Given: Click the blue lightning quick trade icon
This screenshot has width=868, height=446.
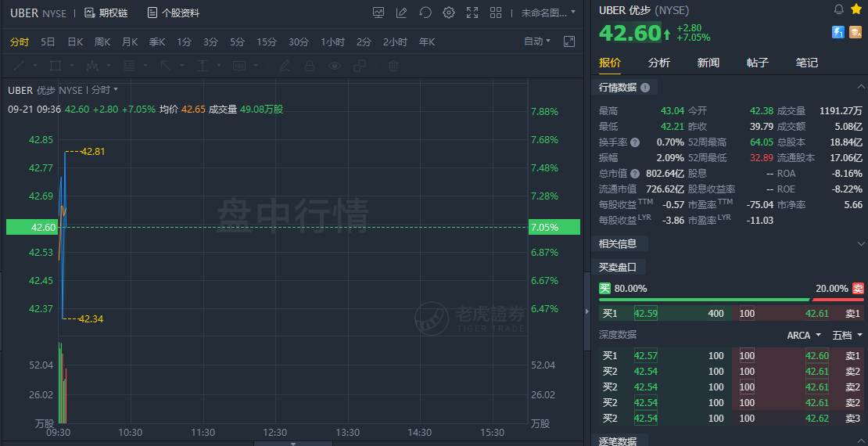Looking at the screenshot, I should point(838,32).
